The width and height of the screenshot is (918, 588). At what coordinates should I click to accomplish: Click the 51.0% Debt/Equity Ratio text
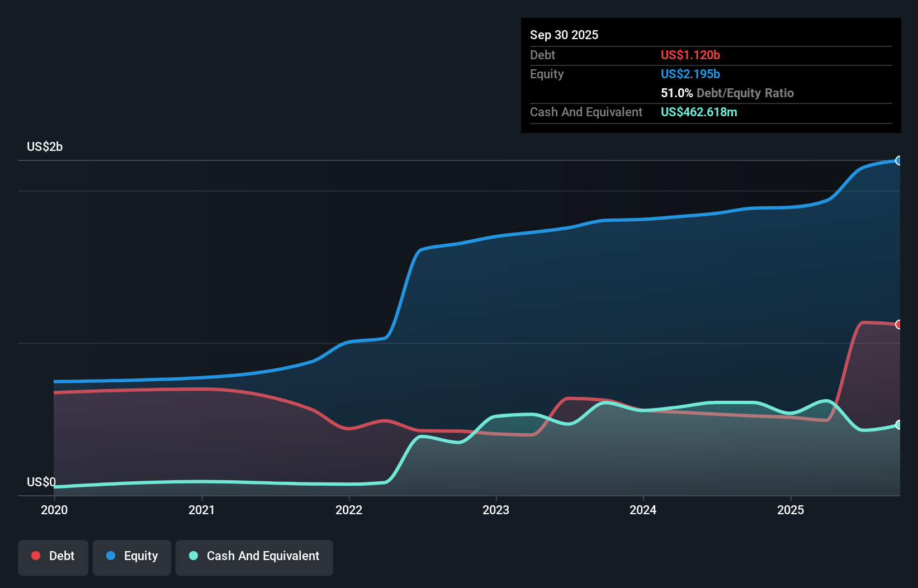click(727, 93)
